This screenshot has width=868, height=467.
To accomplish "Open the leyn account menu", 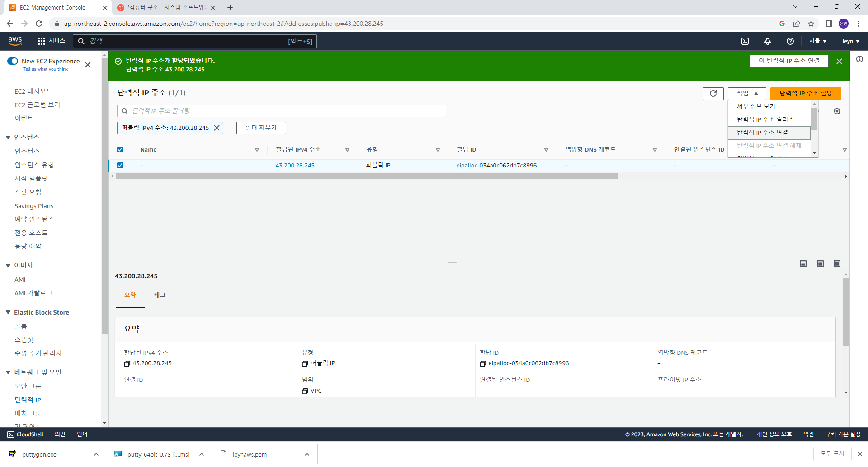I will tap(851, 41).
